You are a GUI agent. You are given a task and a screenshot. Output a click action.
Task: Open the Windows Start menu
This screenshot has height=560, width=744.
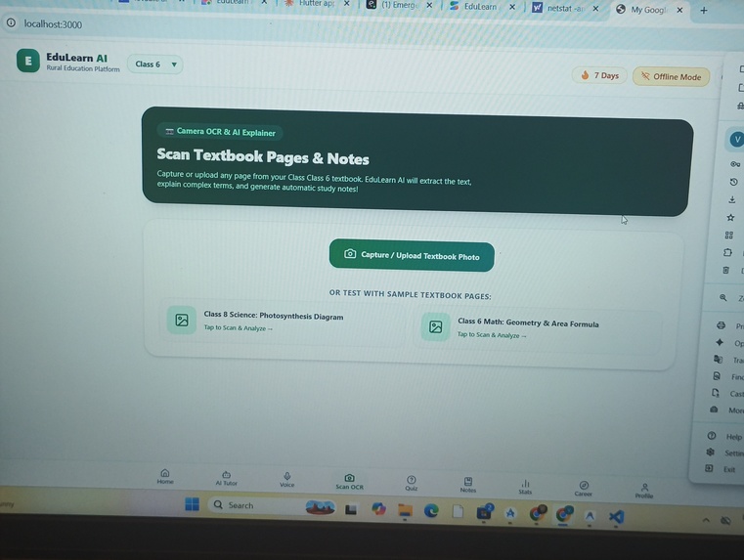193,504
